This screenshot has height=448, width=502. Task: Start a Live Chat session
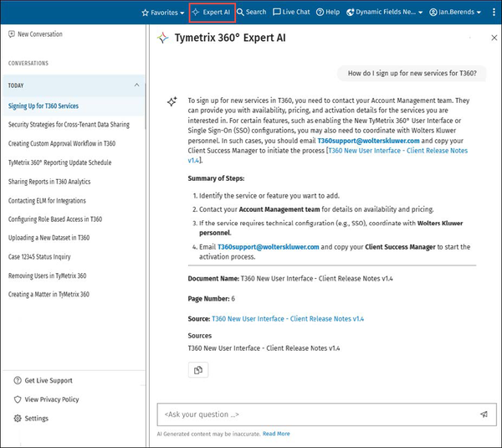[x=291, y=13]
